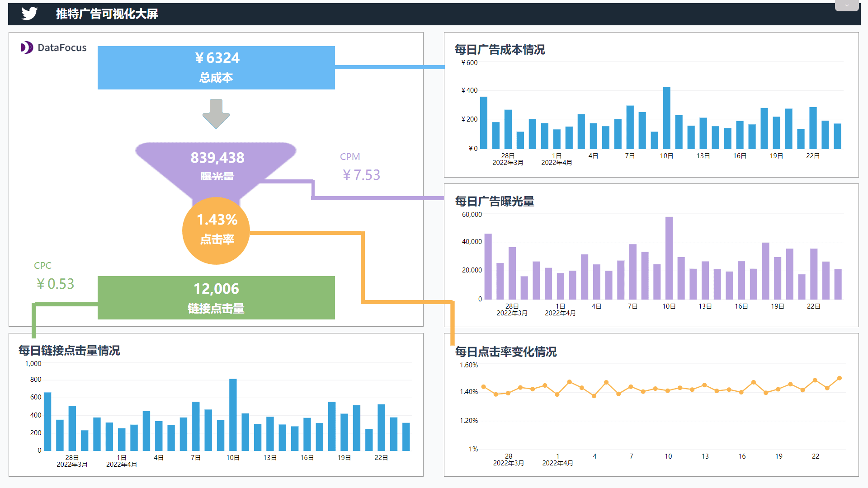Click the 每日点击率变化情况 chart title

click(x=506, y=352)
